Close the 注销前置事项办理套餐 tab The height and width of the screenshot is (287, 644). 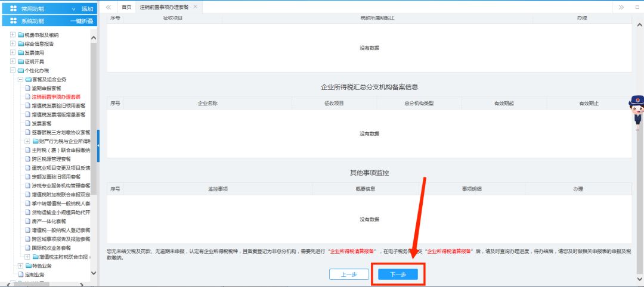coord(196,7)
